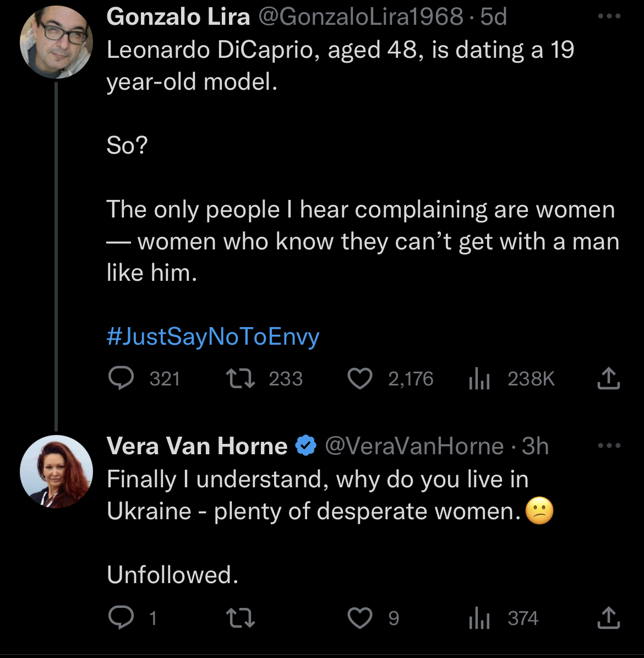Reply to Gonzalo Lira's tweet
Viewport: 644px width, 658px height.
121,378
